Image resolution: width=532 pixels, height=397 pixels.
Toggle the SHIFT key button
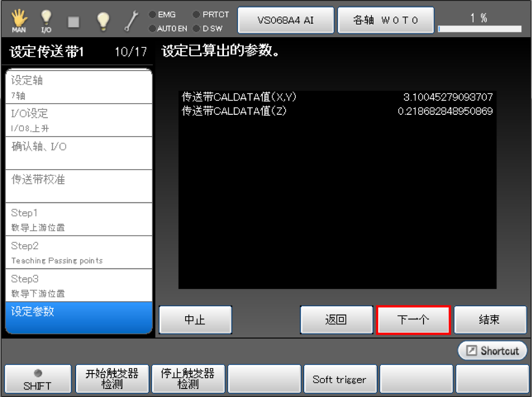coord(38,379)
